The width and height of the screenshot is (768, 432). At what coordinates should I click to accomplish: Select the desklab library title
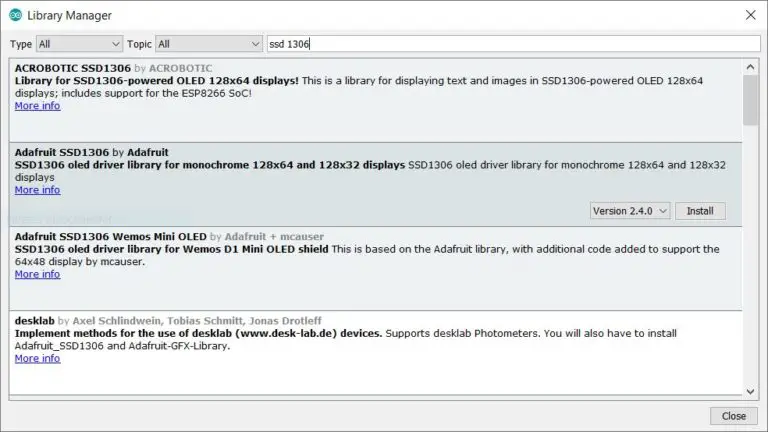click(35, 321)
